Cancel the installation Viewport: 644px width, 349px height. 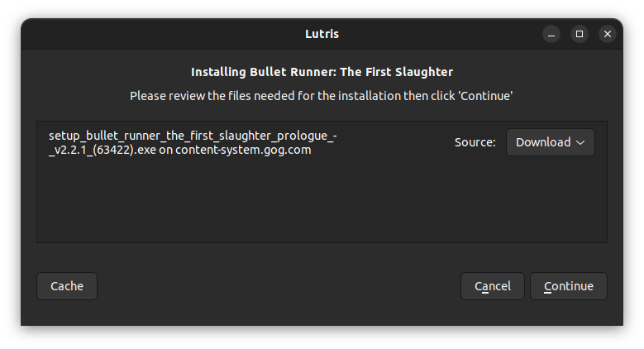[492, 286]
